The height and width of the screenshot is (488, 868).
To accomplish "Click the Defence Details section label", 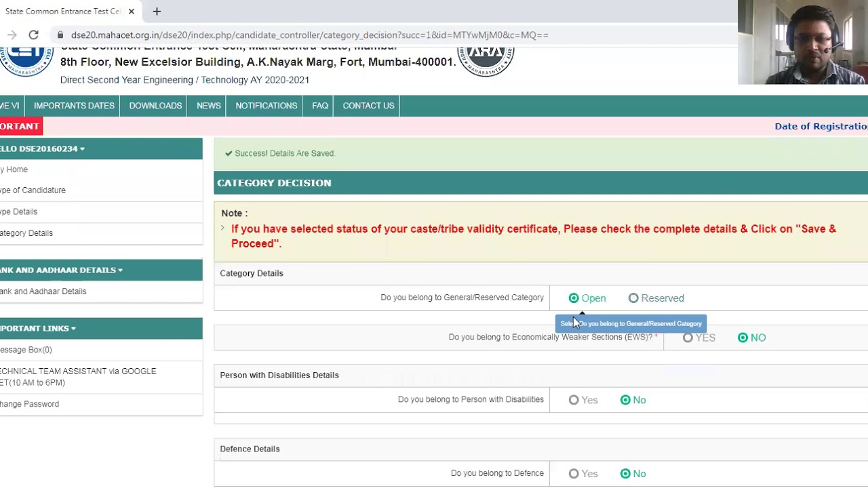I will coord(250,449).
